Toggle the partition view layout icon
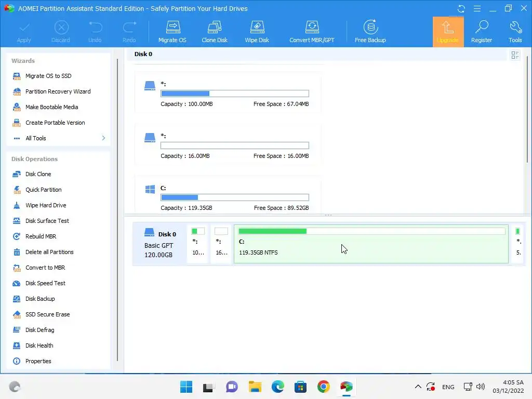 point(515,55)
